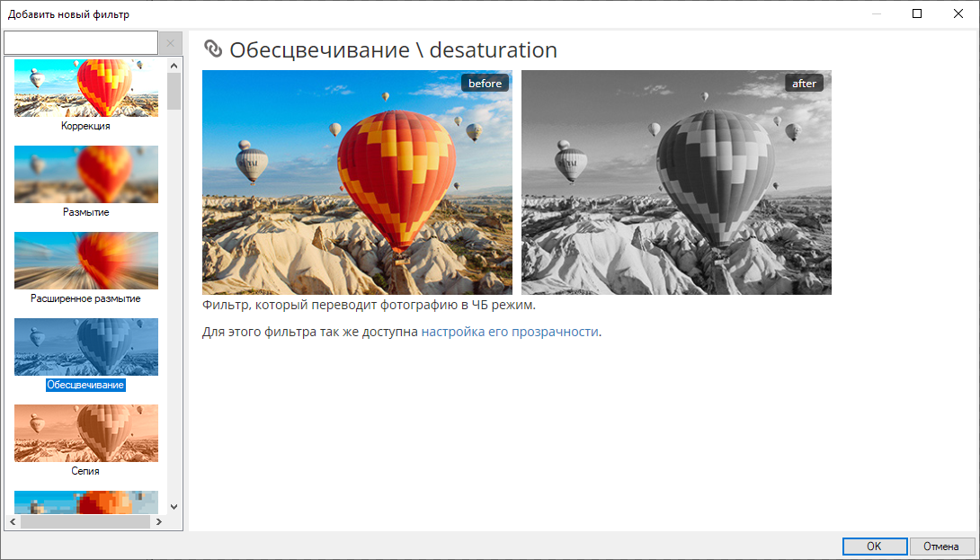Viewport: 980px width, 560px height.
Task: Click the before color preview image
Action: pos(357,182)
